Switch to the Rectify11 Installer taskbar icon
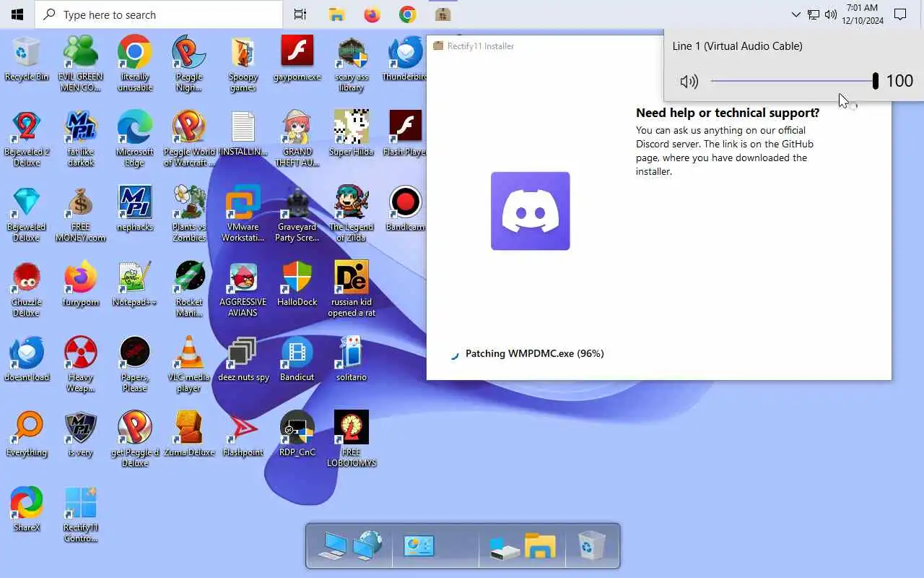 click(443, 14)
